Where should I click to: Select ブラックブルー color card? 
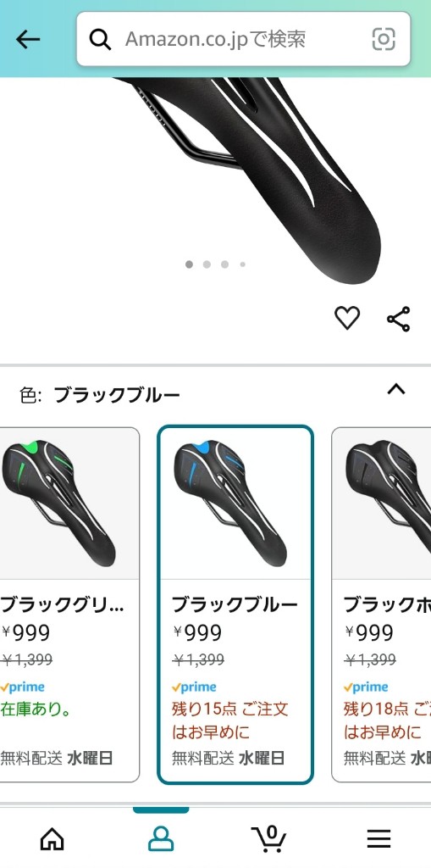[235, 604]
